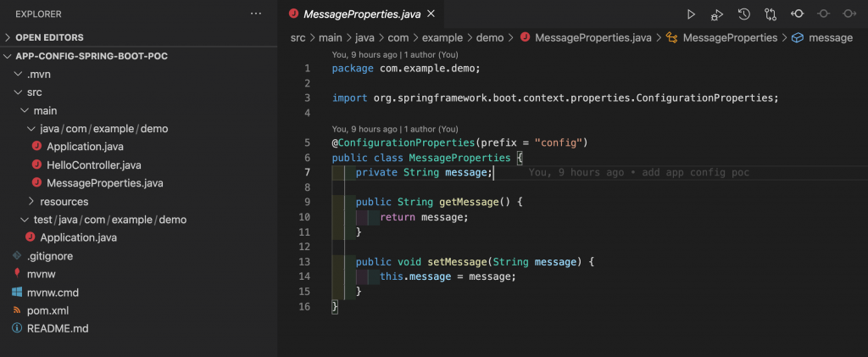Open Explorer more actions ellipsis

(x=256, y=14)
